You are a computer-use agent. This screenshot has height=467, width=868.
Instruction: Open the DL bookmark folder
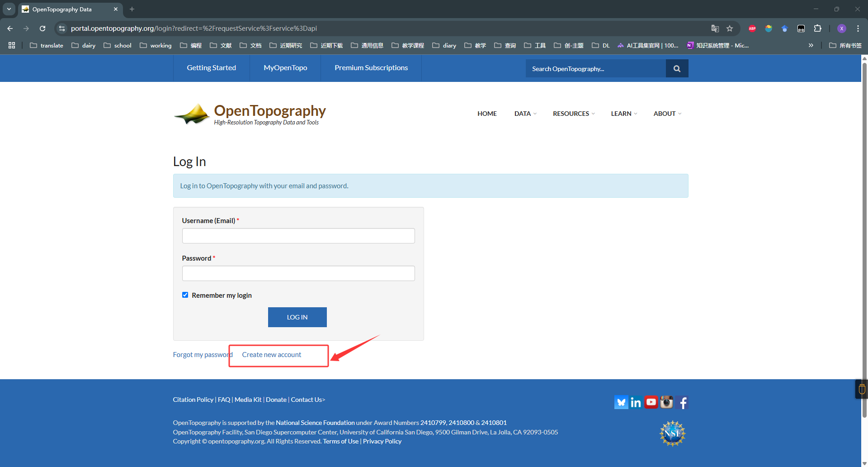point(601,45)
